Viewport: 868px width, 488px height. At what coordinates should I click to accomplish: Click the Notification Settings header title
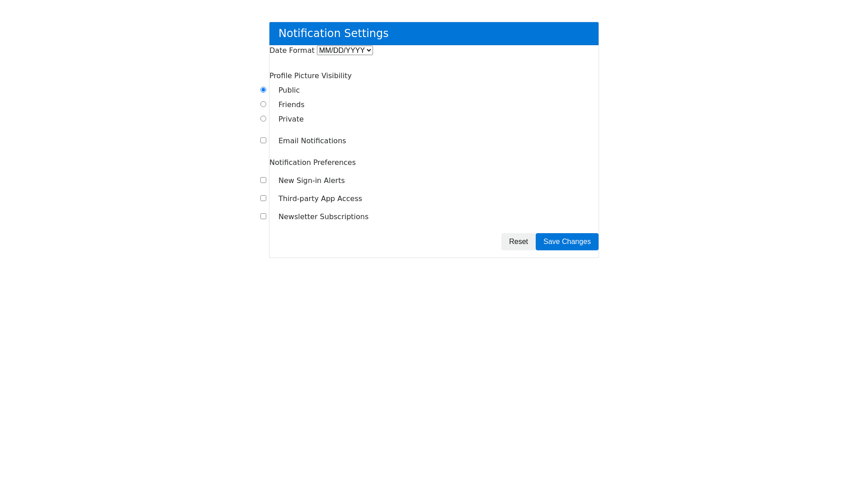(333, 33)
